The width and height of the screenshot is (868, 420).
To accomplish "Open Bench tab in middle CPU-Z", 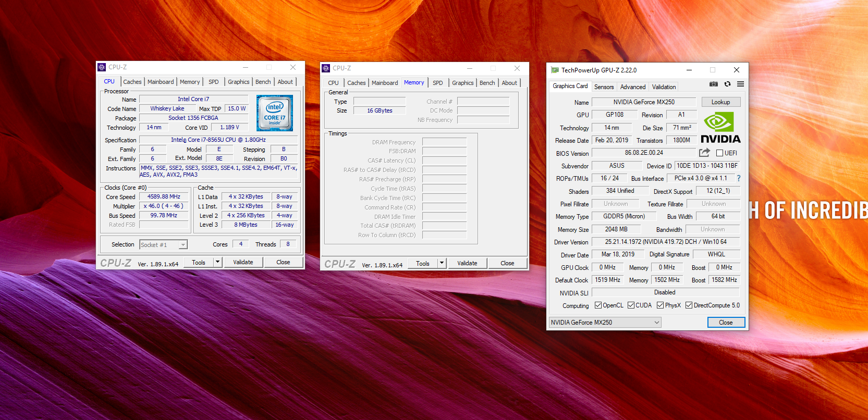I will click(487, 83).
